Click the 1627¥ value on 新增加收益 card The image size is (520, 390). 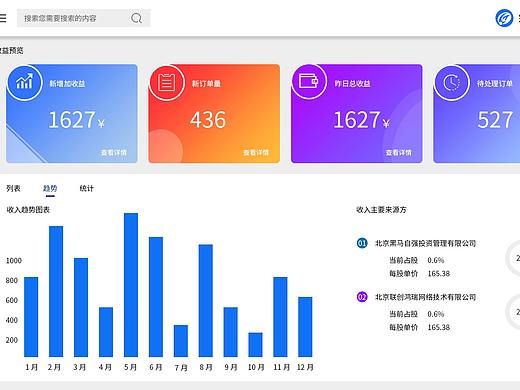tap(77, 120)
